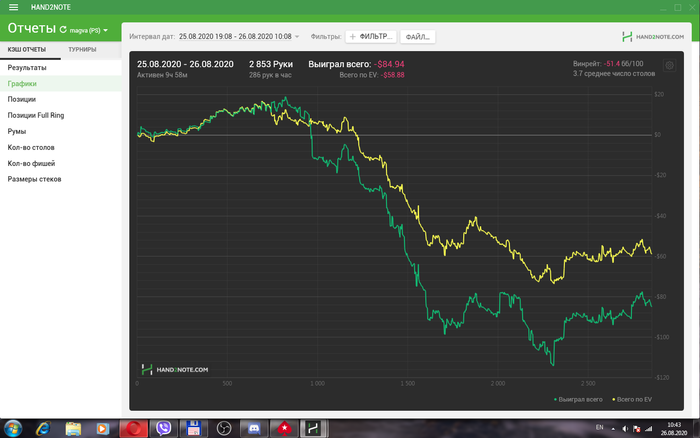This screenshot has height=438, width=700.
Task: Launch Internet Explorer from taskbar
Action: coord(43,429)
